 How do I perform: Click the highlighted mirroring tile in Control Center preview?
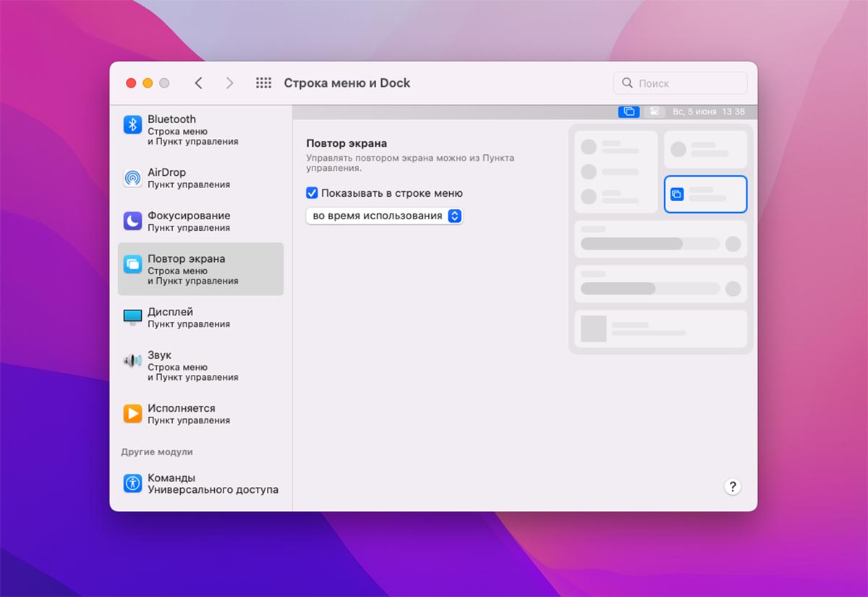click(x=705, y=194)
